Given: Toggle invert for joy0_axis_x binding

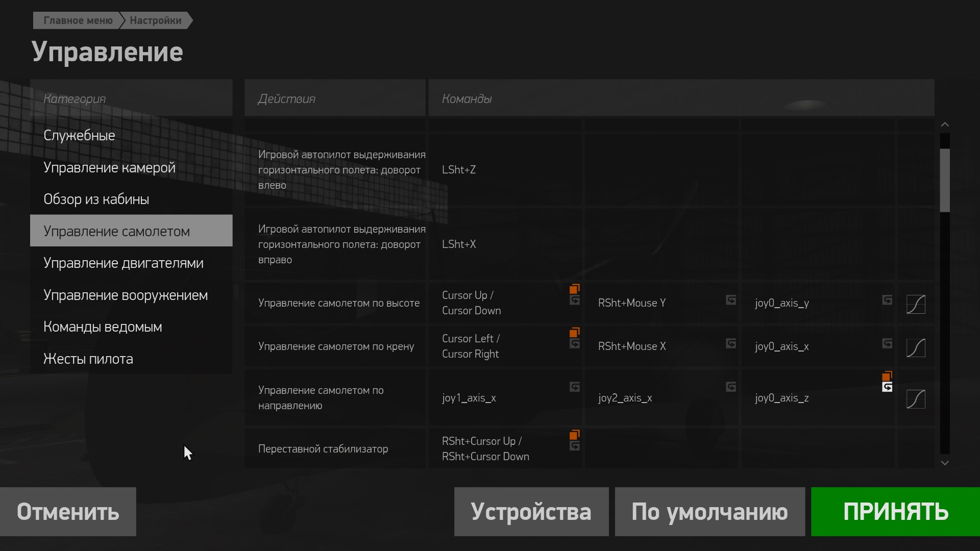Looking at the screenshot, I should (x=887, y=343).
